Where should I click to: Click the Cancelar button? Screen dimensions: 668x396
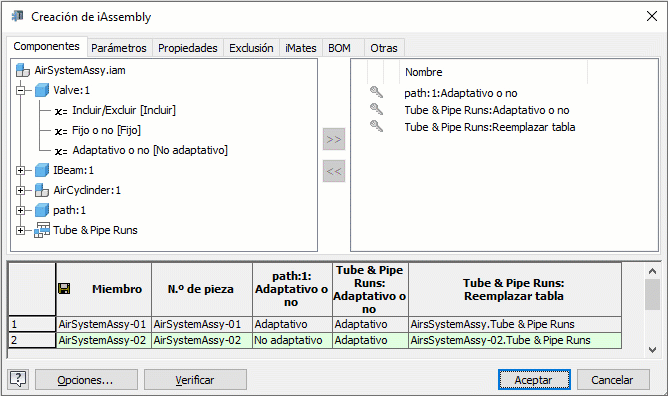[613, 379]
